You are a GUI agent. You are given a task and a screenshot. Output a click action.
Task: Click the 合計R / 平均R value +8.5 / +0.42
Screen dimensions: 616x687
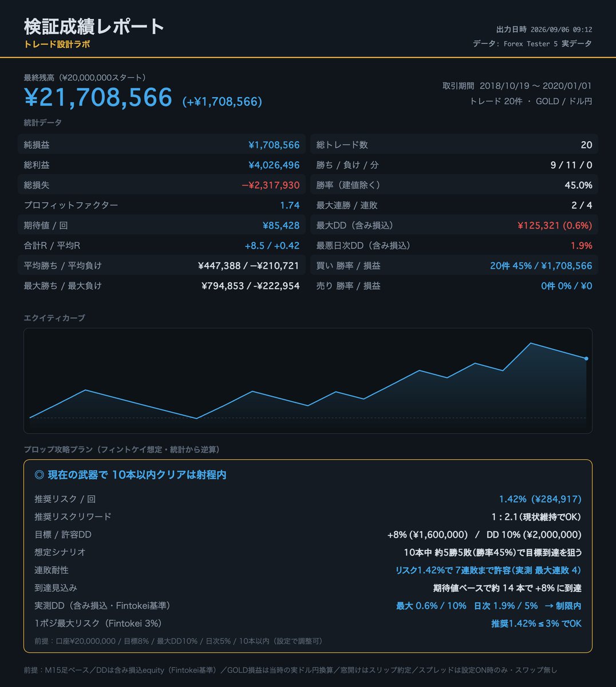tap(272, 246)
